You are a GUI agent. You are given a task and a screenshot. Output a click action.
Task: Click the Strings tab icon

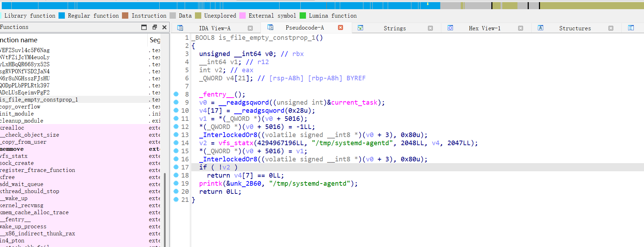(x=360, y=28)
